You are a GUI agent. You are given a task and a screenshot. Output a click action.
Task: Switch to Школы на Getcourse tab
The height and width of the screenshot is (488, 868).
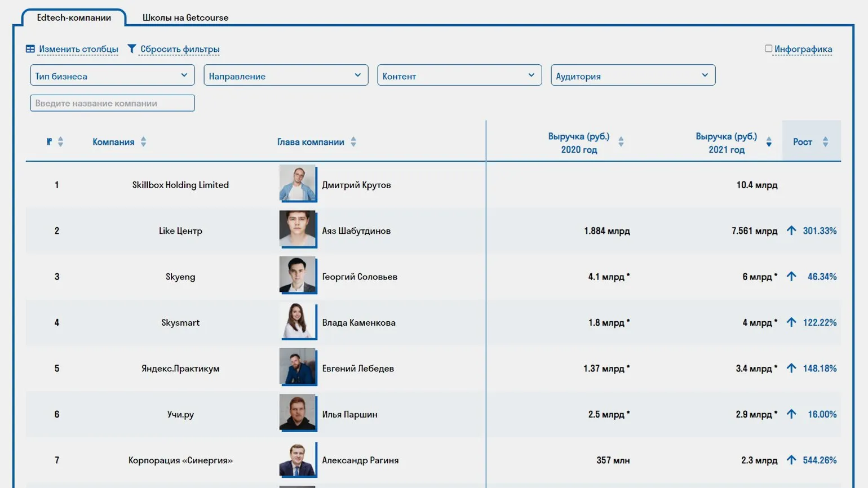pyautogui.click(x=185, y=17)
